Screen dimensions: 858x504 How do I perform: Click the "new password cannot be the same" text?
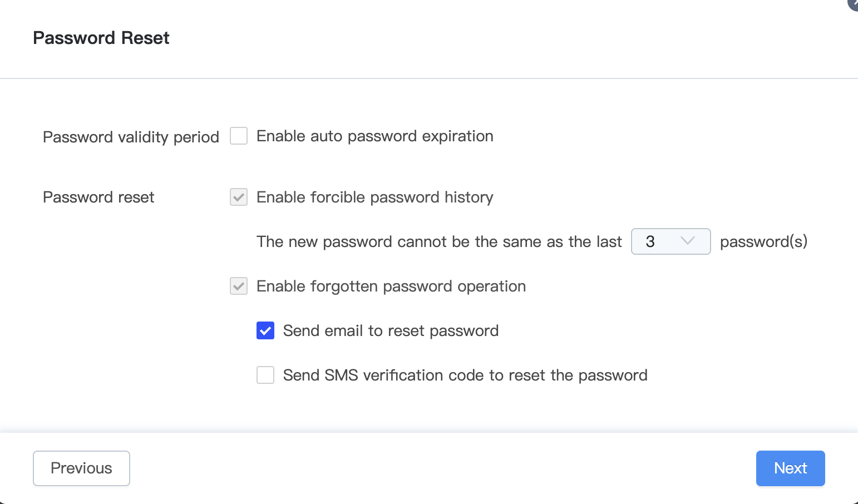tap(438, 242)
